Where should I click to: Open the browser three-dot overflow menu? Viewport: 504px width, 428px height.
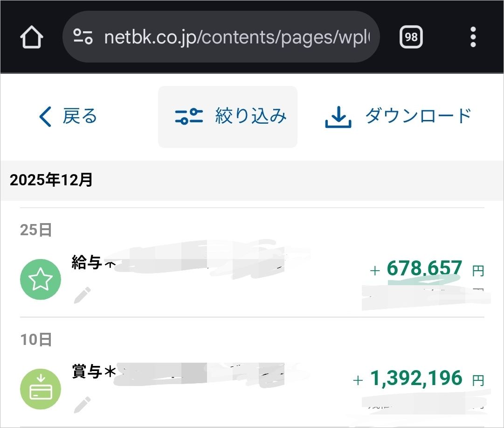click(473, 37)
